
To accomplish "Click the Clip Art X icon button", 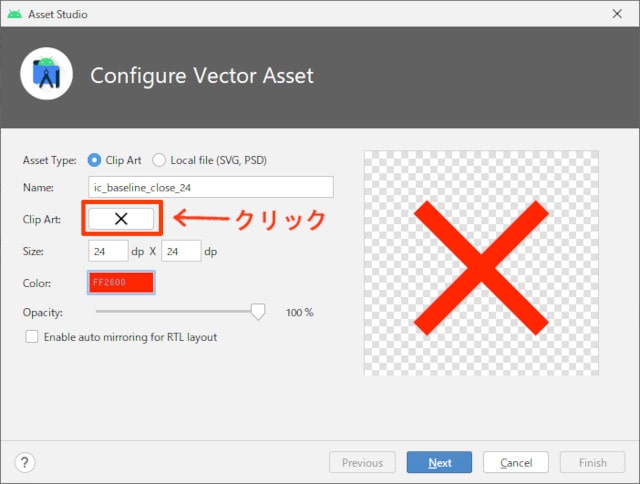I will tap(121, 219).
